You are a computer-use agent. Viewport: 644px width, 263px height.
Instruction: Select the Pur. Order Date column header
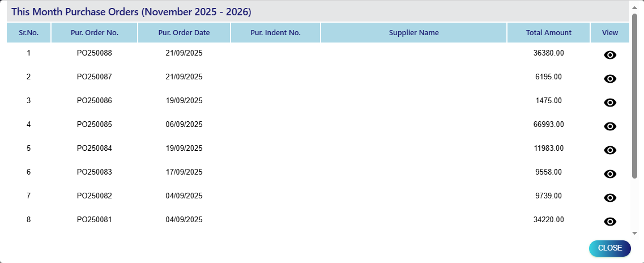pos(184,33)
